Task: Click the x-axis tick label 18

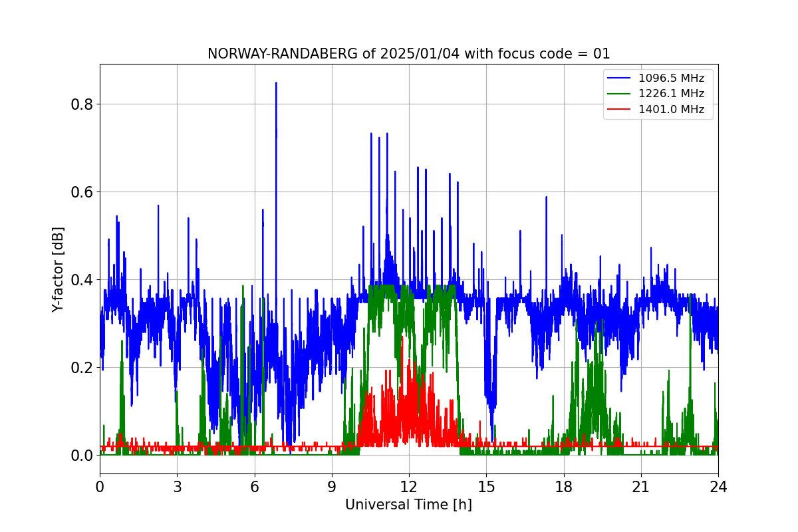Action: (564, 487)
